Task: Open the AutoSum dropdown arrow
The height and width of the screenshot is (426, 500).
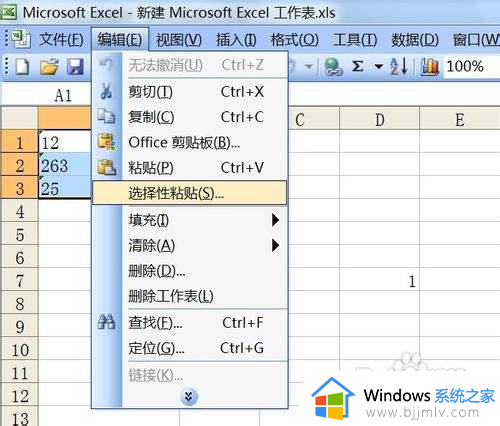Action: (378, 66)
